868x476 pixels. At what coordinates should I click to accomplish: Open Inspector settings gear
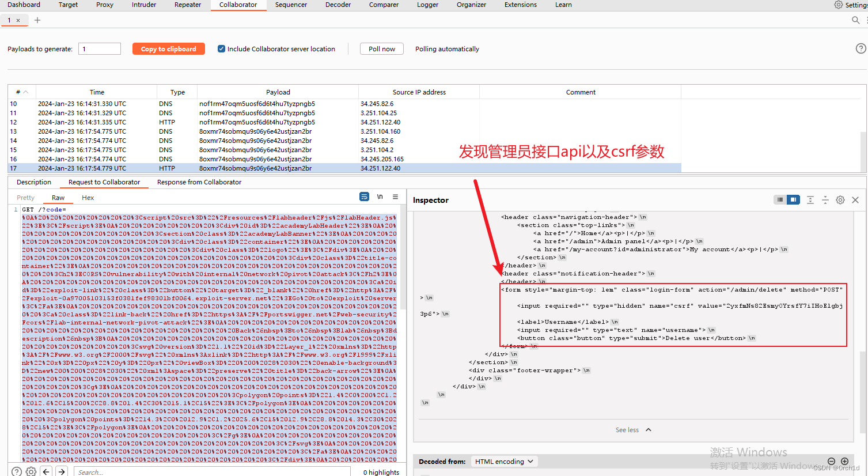pos(840,200)
